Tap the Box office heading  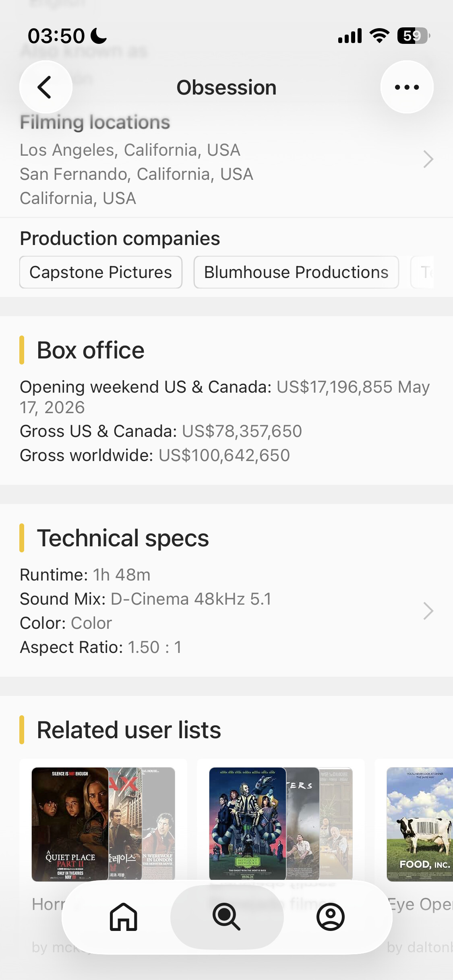(x=91, y=350)
